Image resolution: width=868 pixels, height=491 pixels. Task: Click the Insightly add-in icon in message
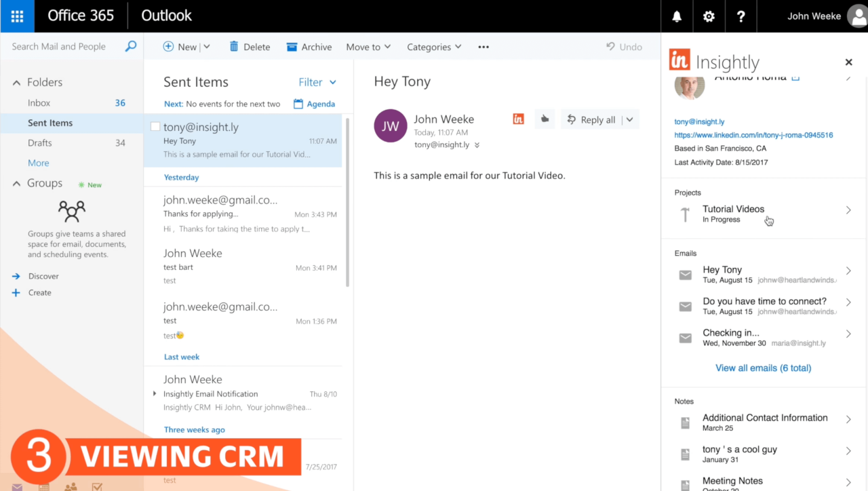518,119
